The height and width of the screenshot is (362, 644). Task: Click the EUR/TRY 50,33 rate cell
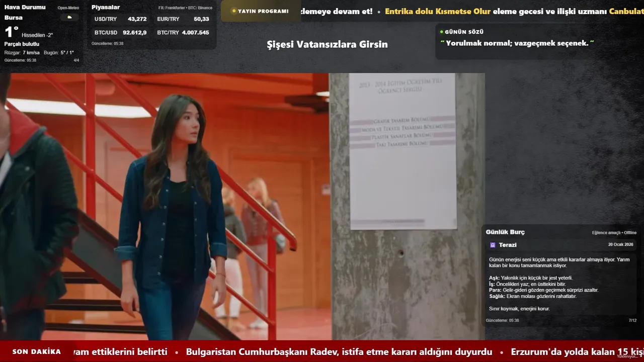pyautogui.click(x=183, y=19)
